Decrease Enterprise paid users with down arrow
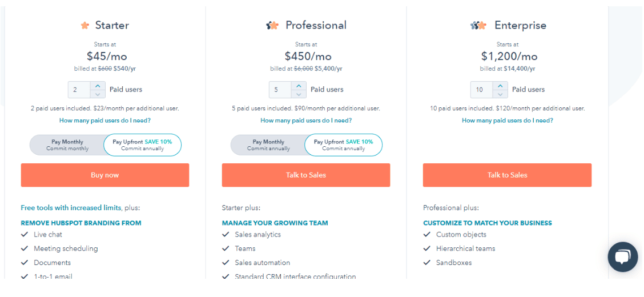The height and width of the screenshot is (297, 644). (x=500, y=94)
